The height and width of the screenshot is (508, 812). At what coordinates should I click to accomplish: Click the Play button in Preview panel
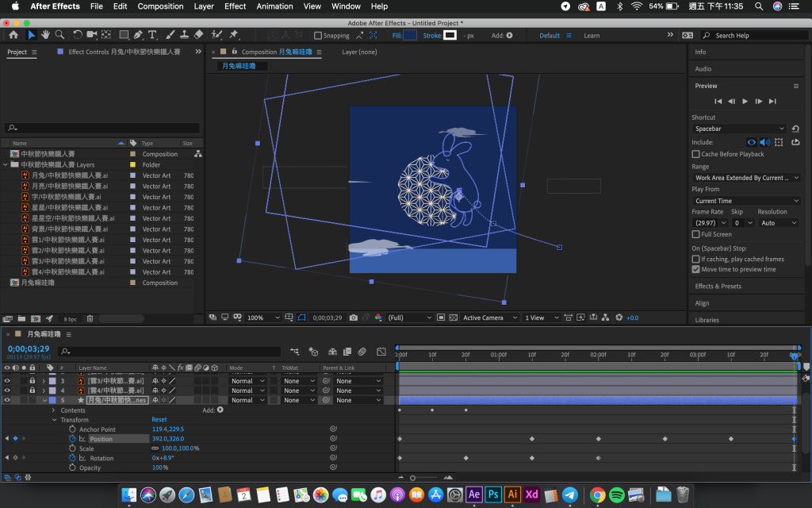pos(745,101)
